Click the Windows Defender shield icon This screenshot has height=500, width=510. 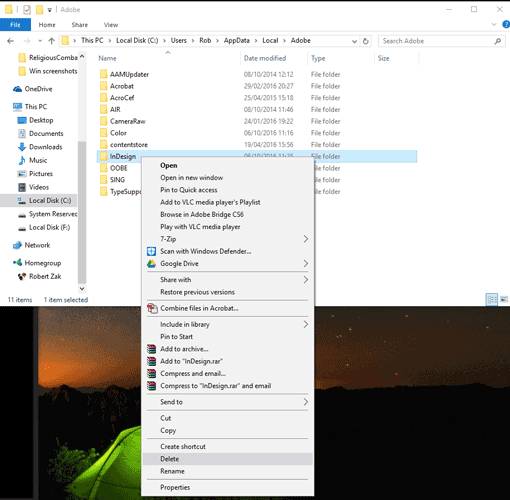pyautogui.click(x=151, y=251)
